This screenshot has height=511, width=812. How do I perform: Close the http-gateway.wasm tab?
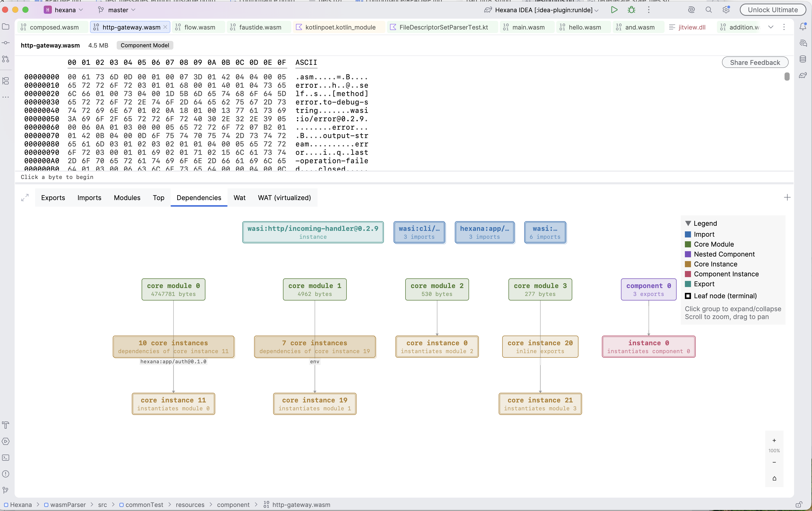point(165,27)
